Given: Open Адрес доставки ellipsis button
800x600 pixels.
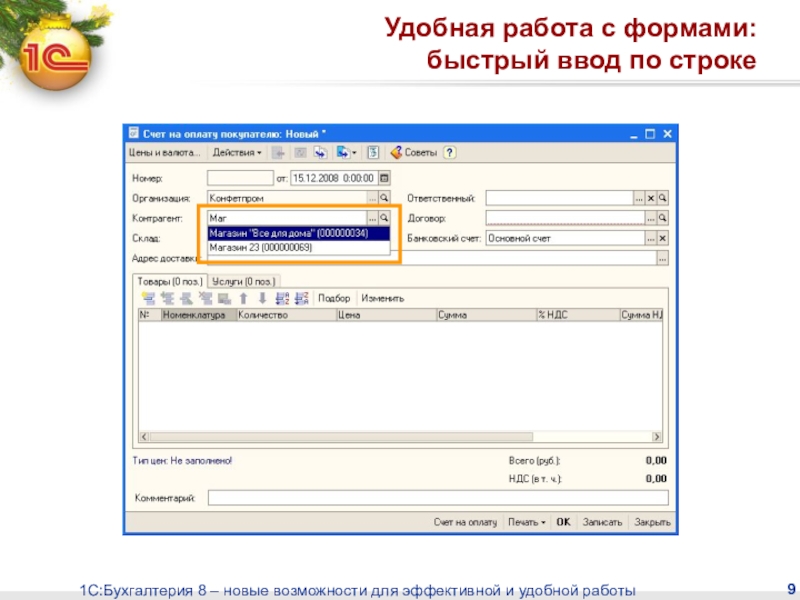Looking at the screenshot, I should click(x=662, y=259).
